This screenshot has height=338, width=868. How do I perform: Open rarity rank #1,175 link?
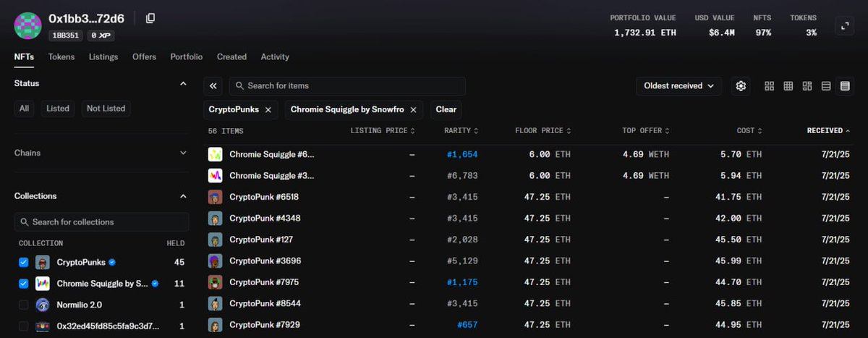(461, 282)
